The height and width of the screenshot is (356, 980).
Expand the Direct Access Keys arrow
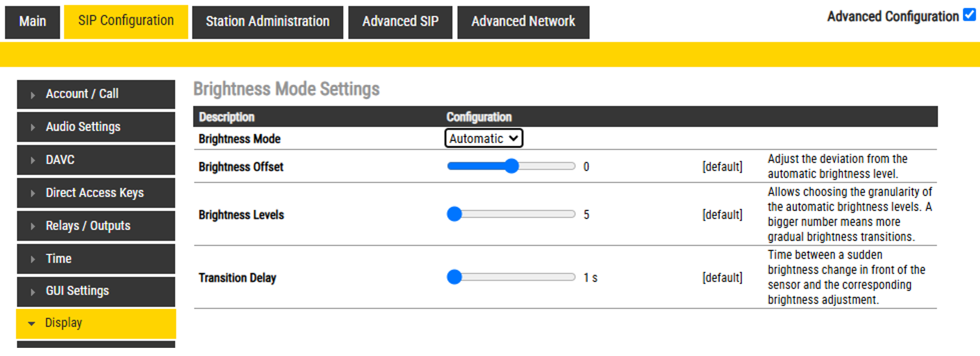(x=33, y=193)
